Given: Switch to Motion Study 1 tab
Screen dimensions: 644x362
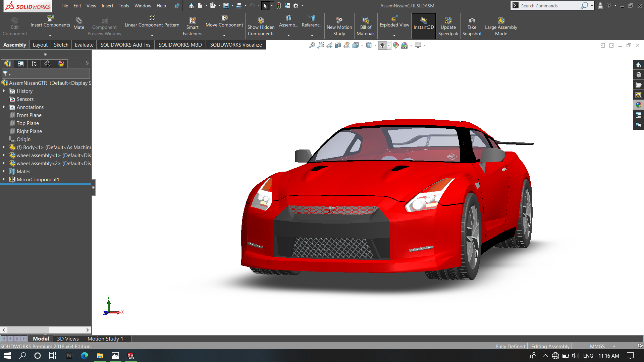Looking at the screenshot, I should tap(105, 339).
